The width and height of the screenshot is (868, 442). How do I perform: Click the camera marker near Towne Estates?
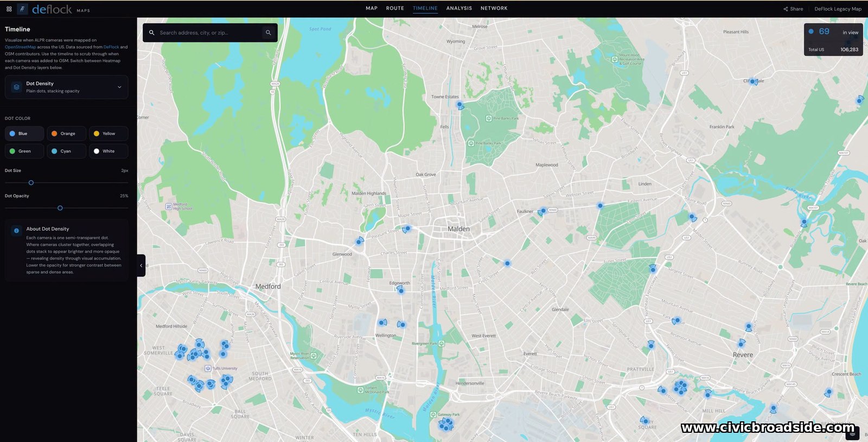[459, 105]
